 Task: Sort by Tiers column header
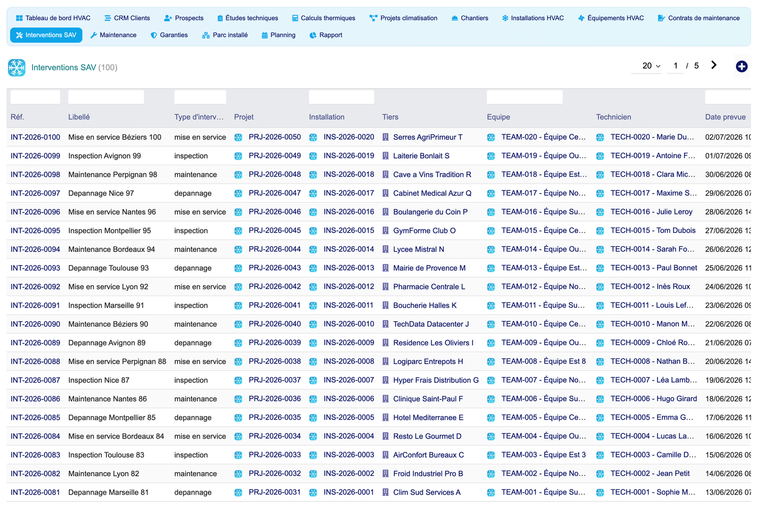click(x=390, y=117)
